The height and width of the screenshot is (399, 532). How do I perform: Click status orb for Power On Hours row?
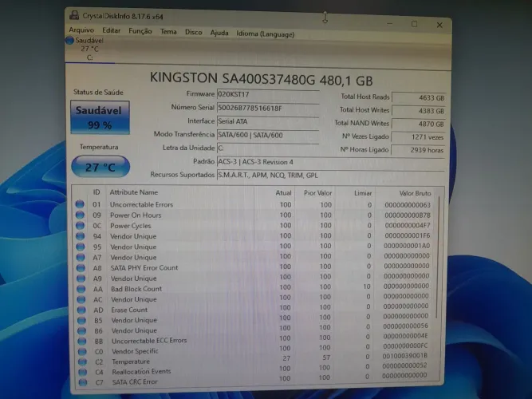tap(80, 215)
